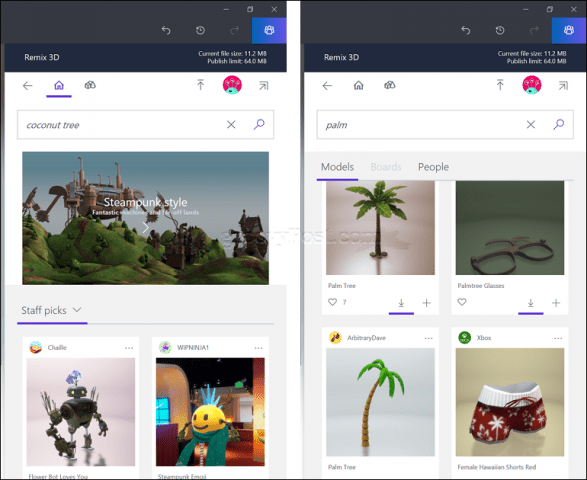Open the Female Hawaiian Shorts Red thumbnail

pos(510,402)
